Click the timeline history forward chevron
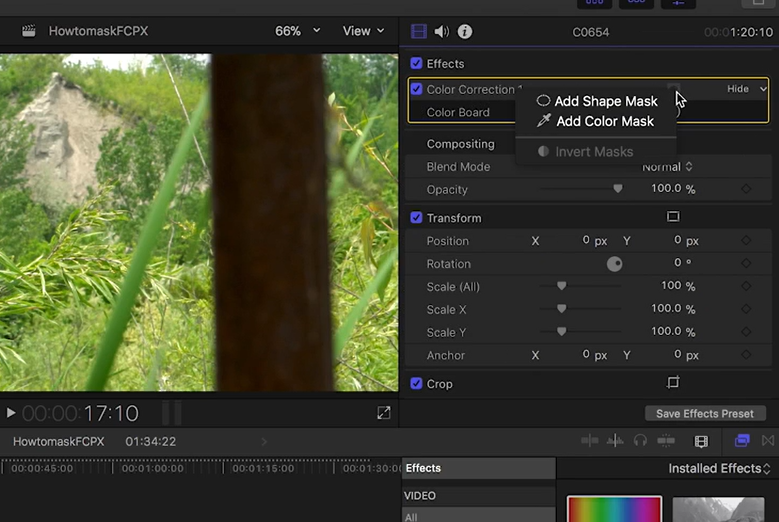This screenshot has height=522, width=779. click(264, 442)
